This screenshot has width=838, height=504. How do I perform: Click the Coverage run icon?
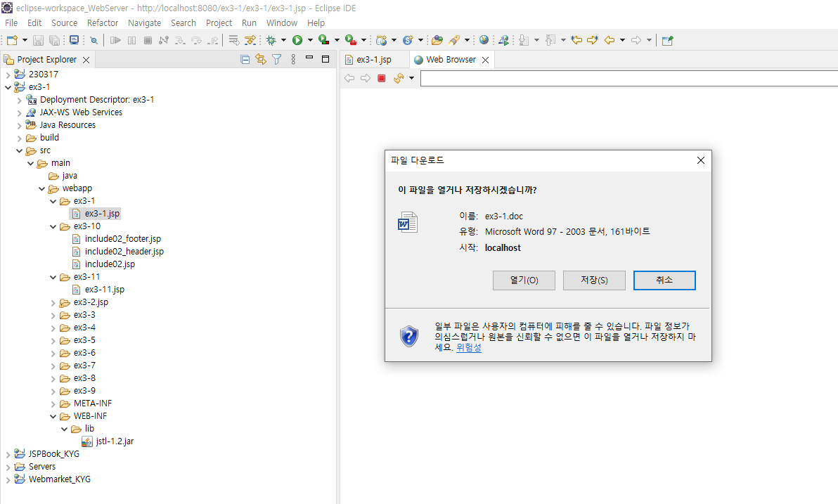coord(323,40)
